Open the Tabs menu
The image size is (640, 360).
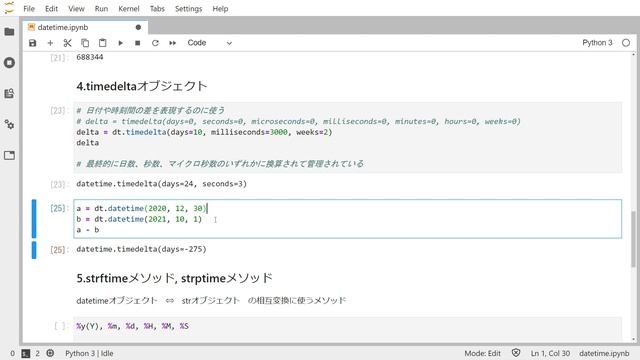coord(157,9)
